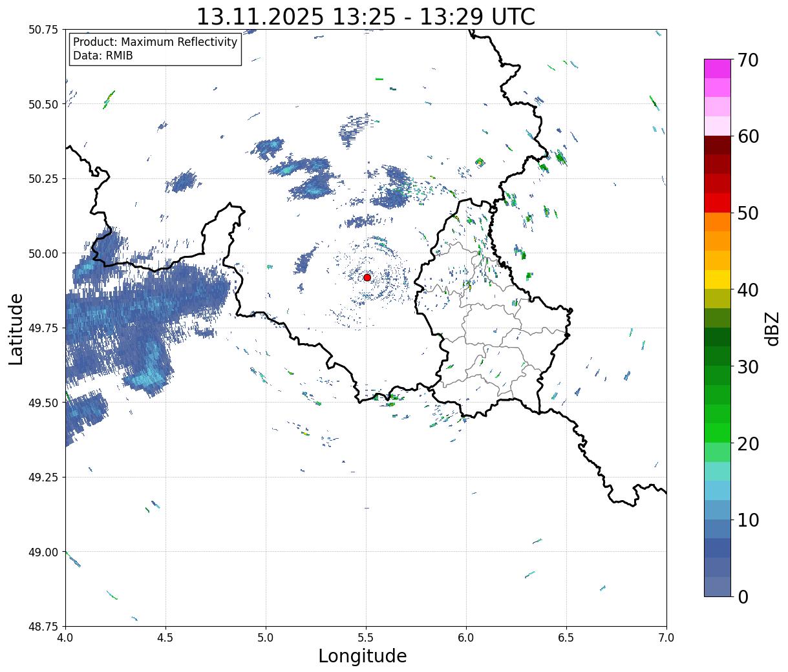Image resolution: width=788 pixels, height=672 pixels.
Task: Click the 49.25 latitude tick label
Action: (43, 477)
